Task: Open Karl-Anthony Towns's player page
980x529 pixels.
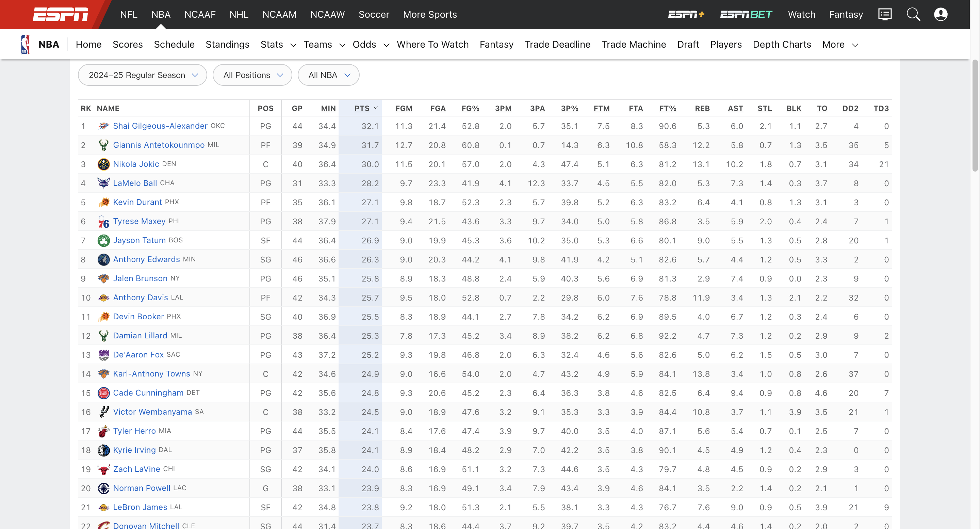Action: pos(151,374)
